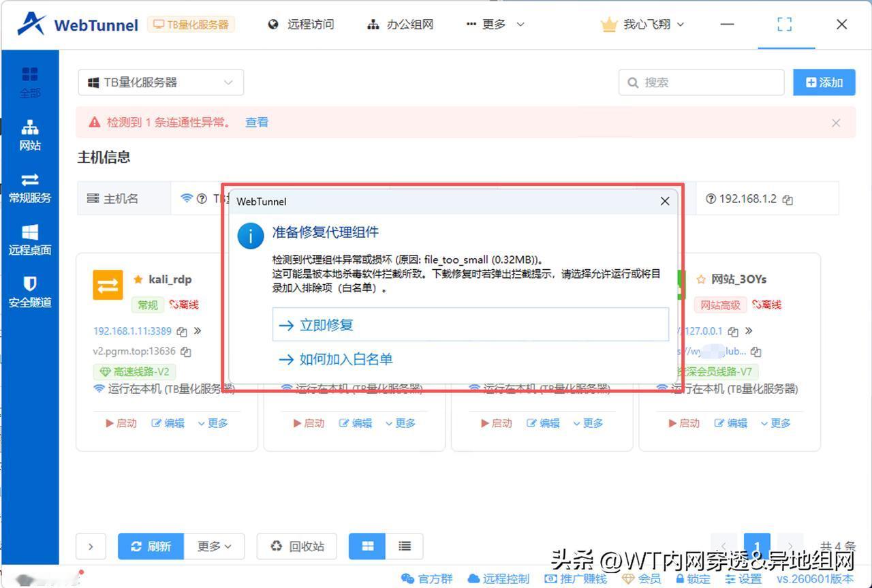
Task: Expand the 更多 menu in the top bar
Action: coord(495,25)
